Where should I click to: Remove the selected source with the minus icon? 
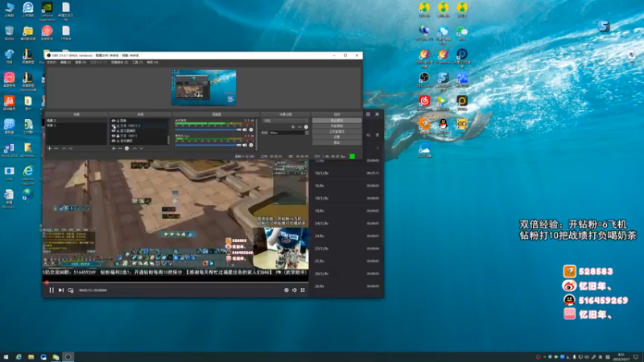pyautogui.click(x=120, y=149)
